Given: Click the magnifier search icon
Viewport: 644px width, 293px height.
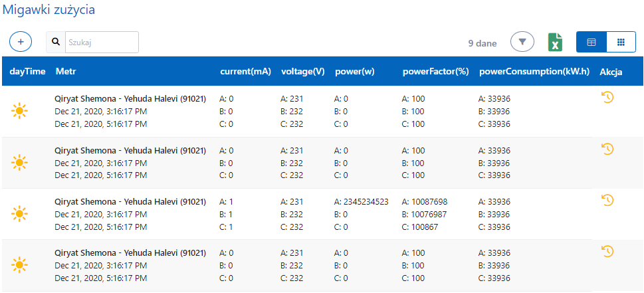Looking at the screenshot, I should (x=56, y=42).
